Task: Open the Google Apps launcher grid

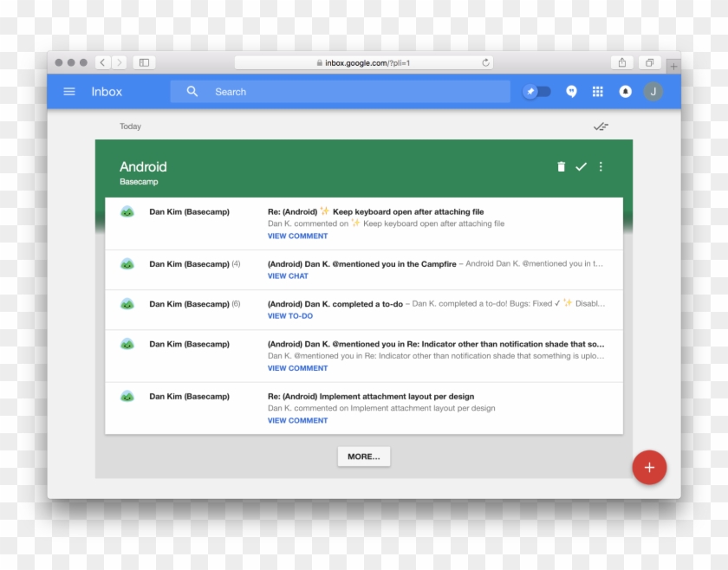Action: point(597,91)
